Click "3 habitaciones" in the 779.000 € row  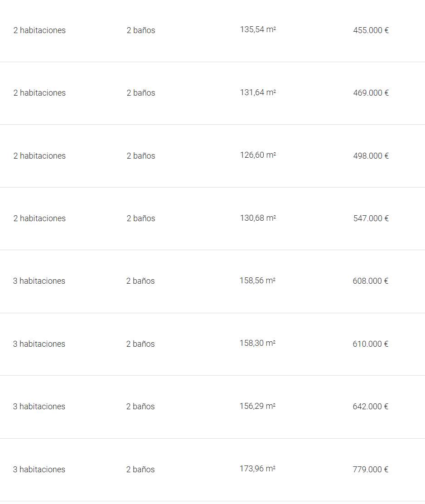tap(39, 470)
